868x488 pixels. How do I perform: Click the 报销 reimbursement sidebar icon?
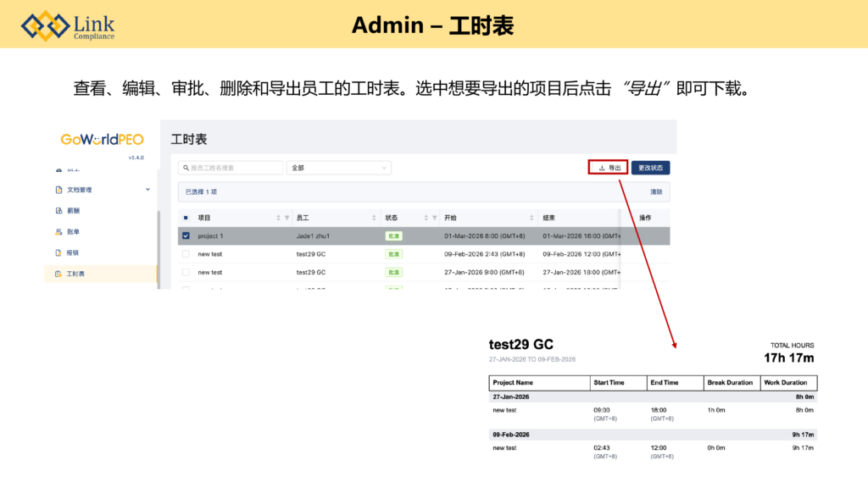[58, 252]
